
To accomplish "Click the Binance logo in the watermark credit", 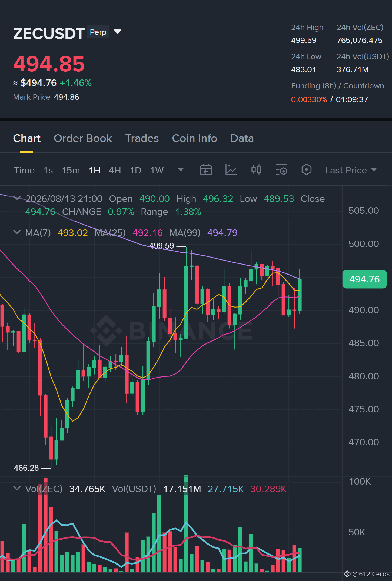I will pyautogui.click(x=347, y=574).
